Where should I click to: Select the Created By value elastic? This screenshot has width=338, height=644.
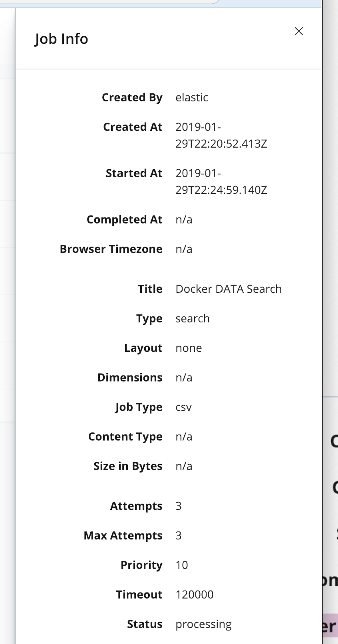click(x=192, y=97)
